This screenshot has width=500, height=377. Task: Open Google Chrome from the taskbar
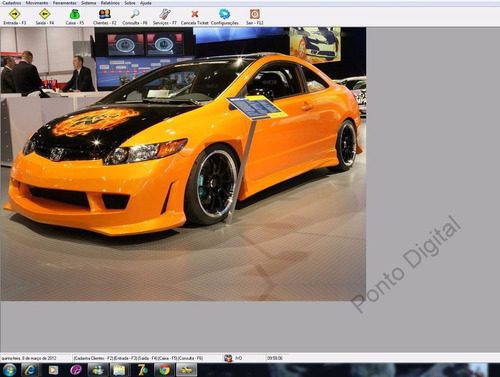164,370
